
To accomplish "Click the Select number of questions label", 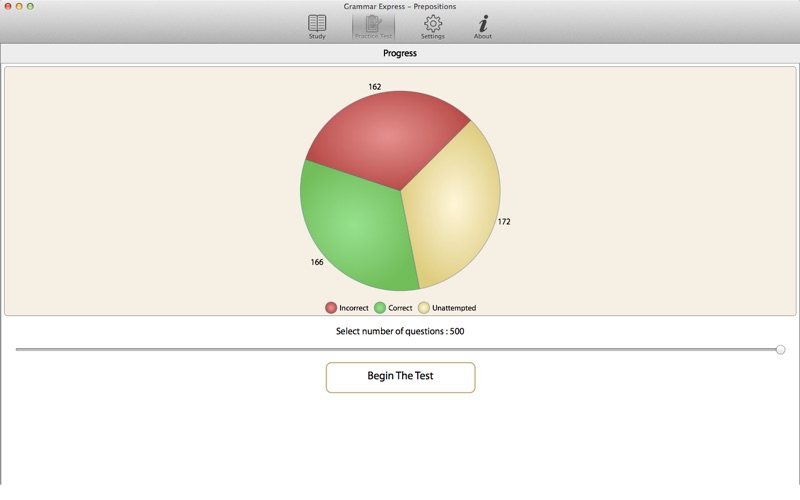I will pyautogui.click(x=400, y=331).
